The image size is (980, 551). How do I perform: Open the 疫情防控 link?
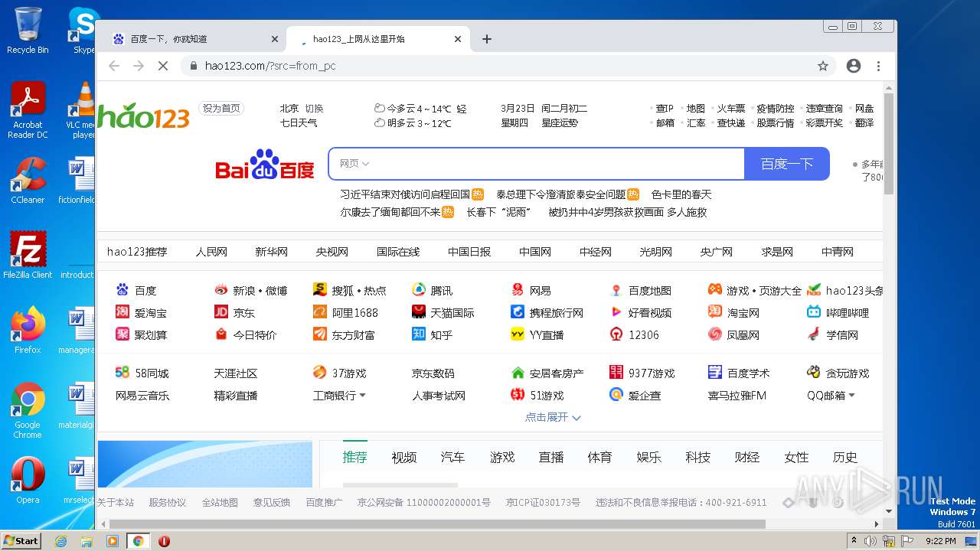click(776, 109)
